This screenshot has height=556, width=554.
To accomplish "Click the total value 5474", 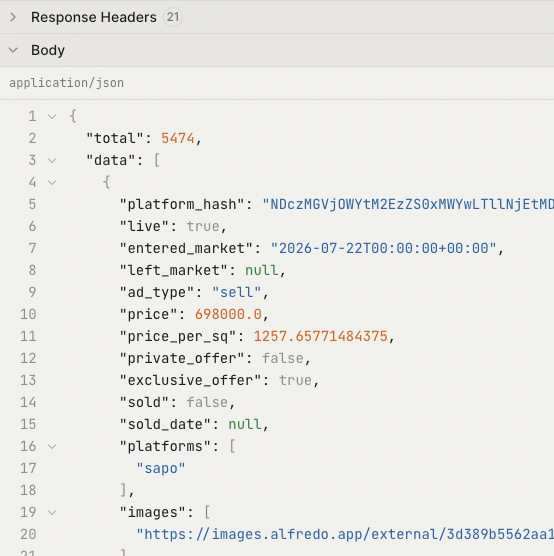I will [178, 138].
